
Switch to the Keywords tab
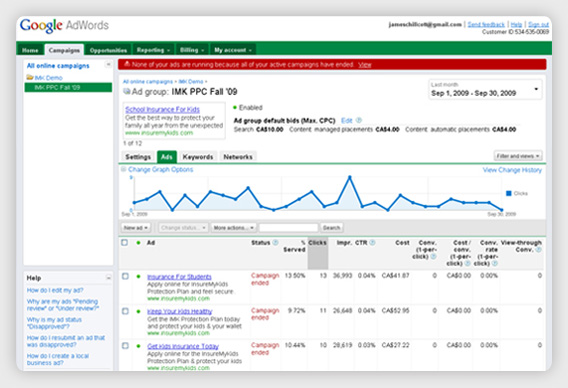coord(198,157)
